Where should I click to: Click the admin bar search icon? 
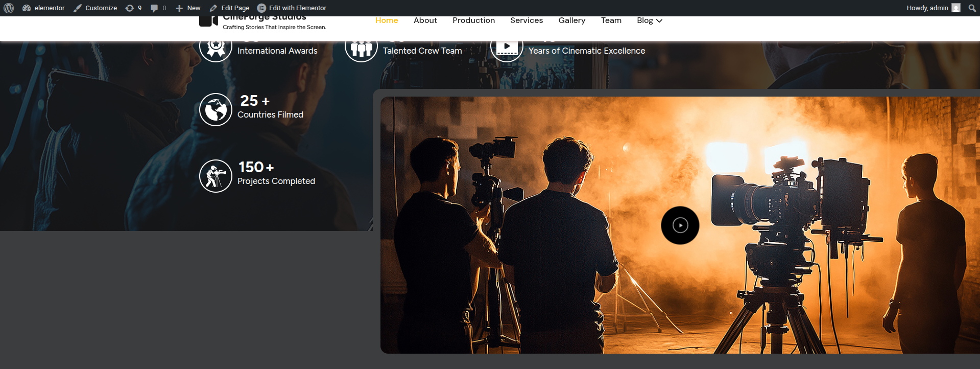(x=972, y=8)
